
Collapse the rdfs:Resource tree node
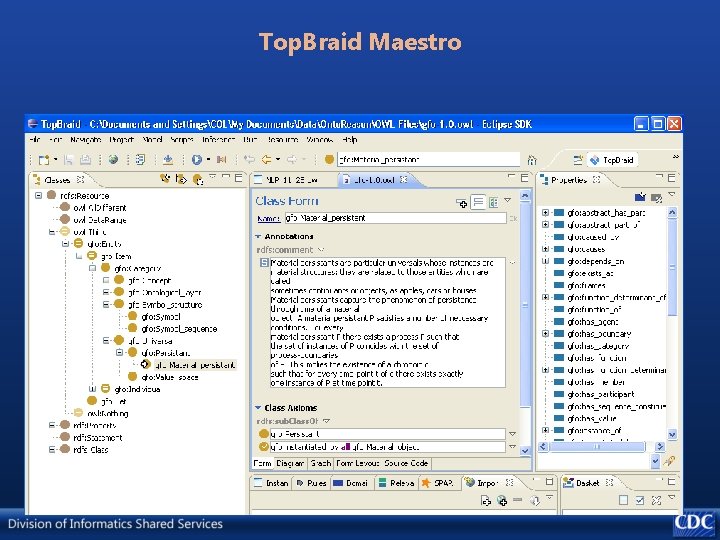pyautogui.click(x=39, y=196)
